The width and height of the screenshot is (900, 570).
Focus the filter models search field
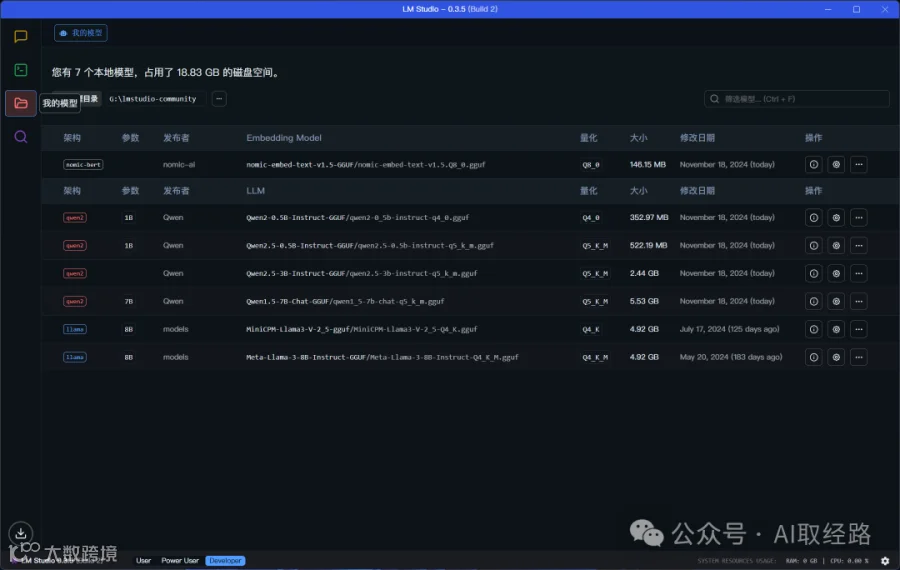click(797, 99)
